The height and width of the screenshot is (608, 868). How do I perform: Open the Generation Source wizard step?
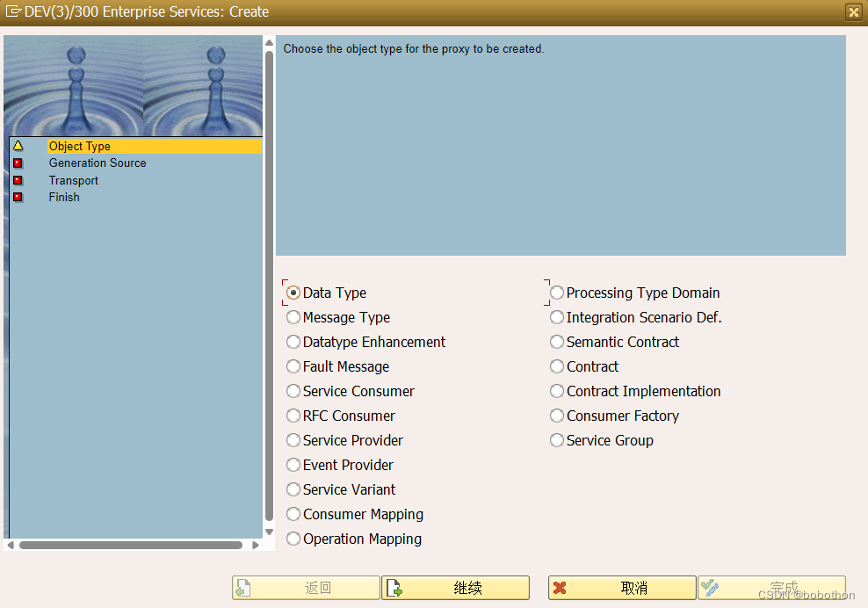97,163
